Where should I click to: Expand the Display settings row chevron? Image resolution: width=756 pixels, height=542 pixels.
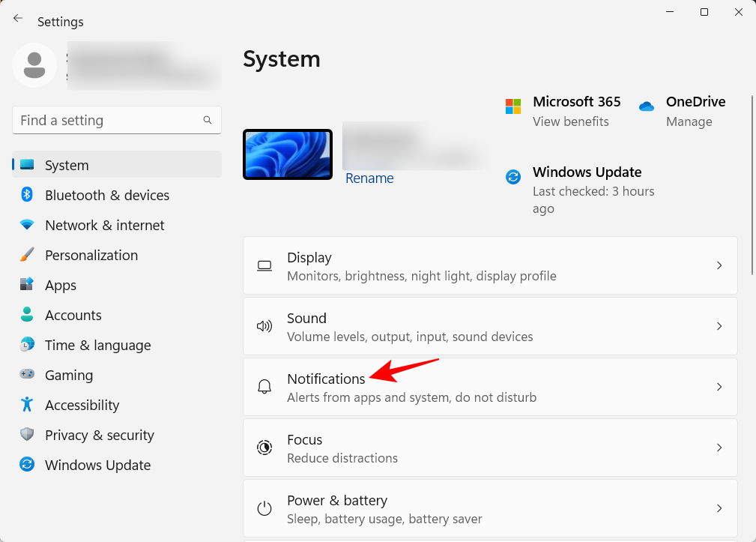[719, 265]
